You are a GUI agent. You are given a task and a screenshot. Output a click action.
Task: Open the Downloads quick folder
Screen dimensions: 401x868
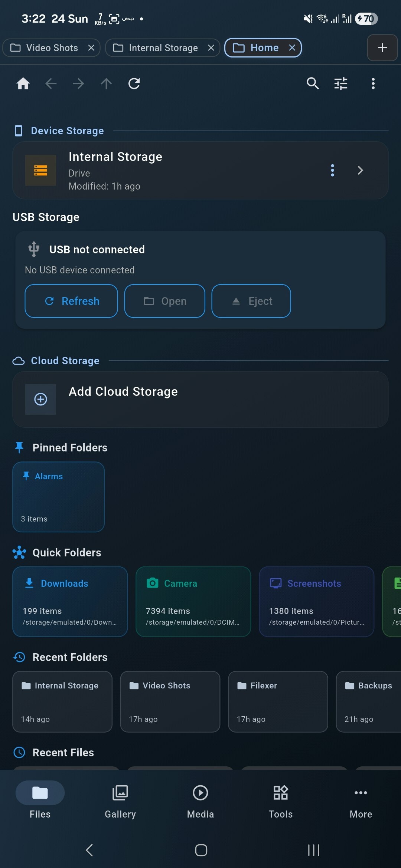point(70,601)
